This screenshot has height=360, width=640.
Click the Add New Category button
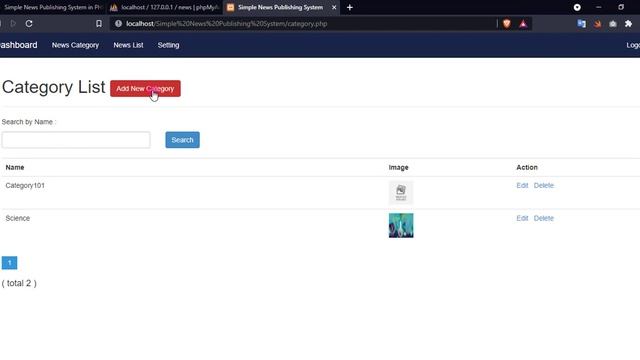[x=145, y=89]
